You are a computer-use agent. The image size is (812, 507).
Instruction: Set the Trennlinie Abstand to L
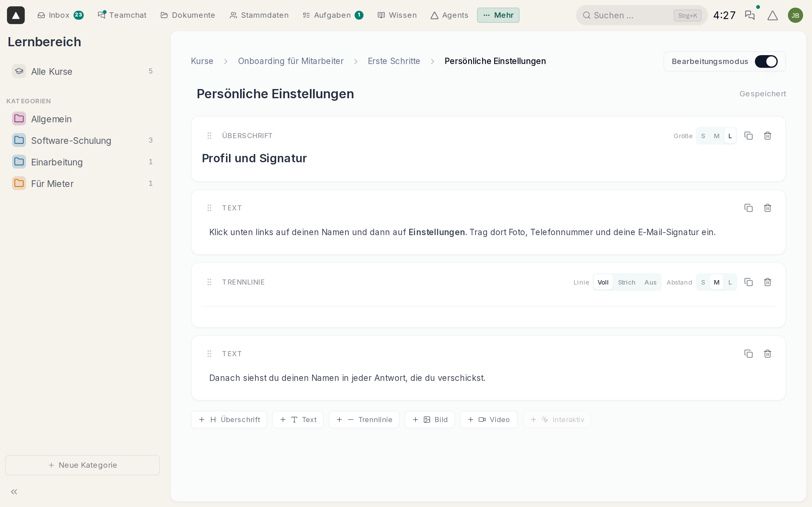[730, 282]
